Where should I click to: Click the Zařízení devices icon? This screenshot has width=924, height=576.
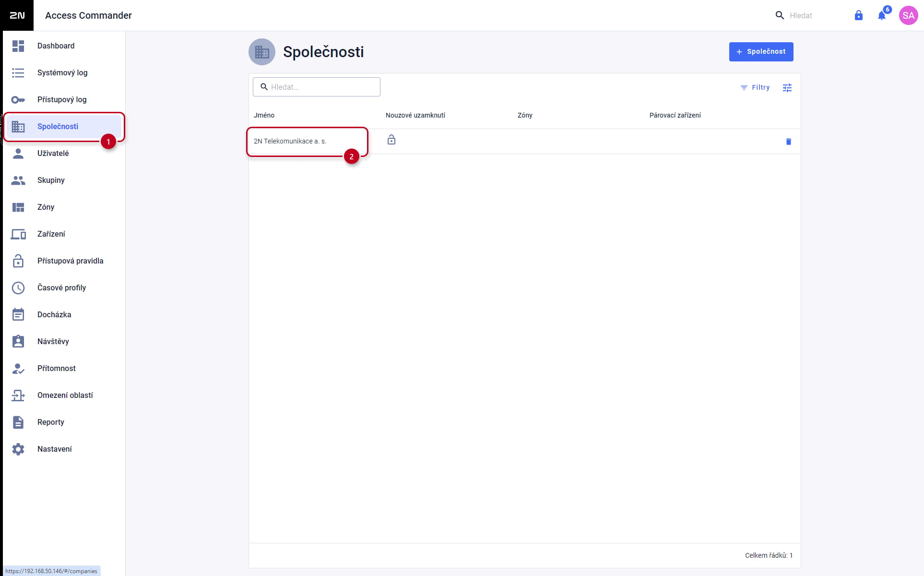(x=18, y=234)
